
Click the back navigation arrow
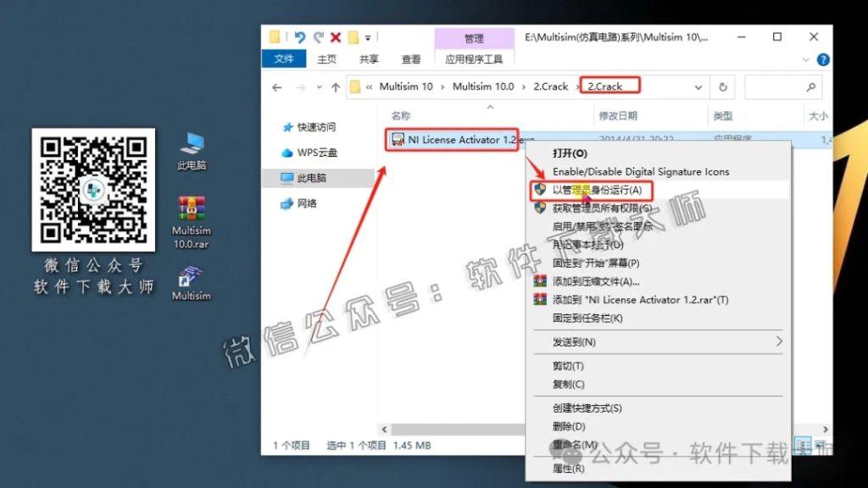(277, 86)
